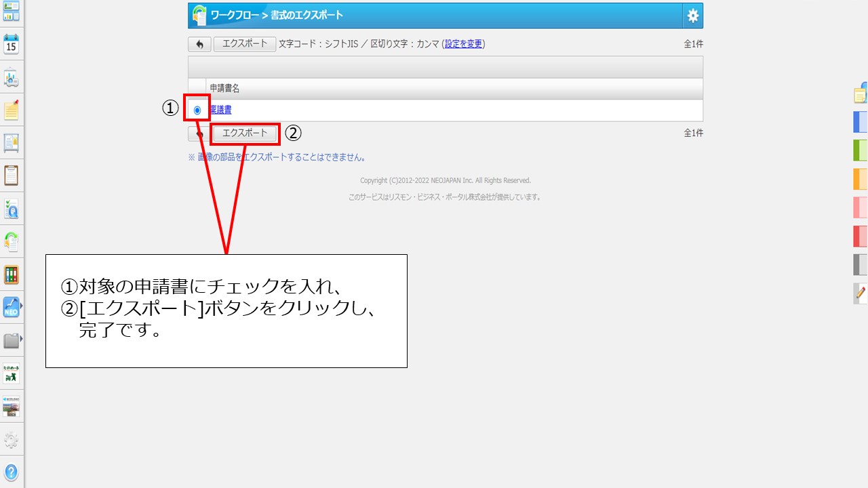This screenshot has width=868, height=488.
Task: Open the blue question mark help icon
Action: pos(11,472)
